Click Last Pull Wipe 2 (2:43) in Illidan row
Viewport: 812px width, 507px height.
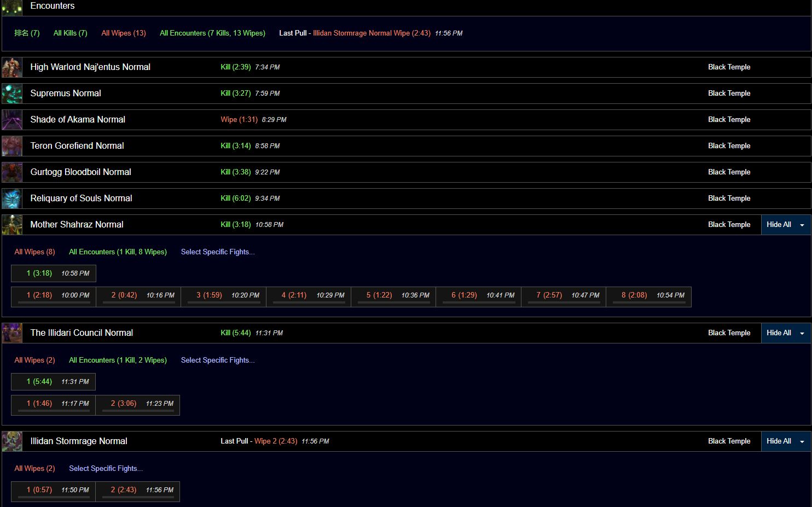(276, 441)
